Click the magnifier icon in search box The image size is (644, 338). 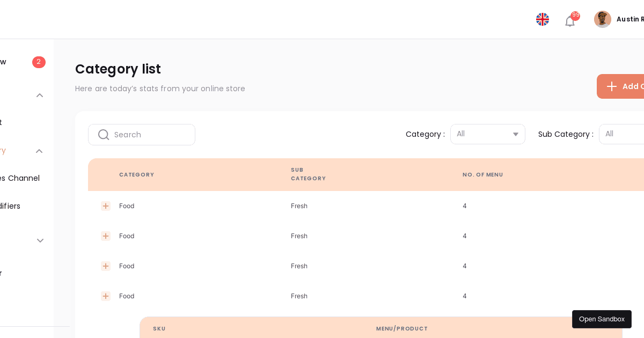tap(104, 135)
